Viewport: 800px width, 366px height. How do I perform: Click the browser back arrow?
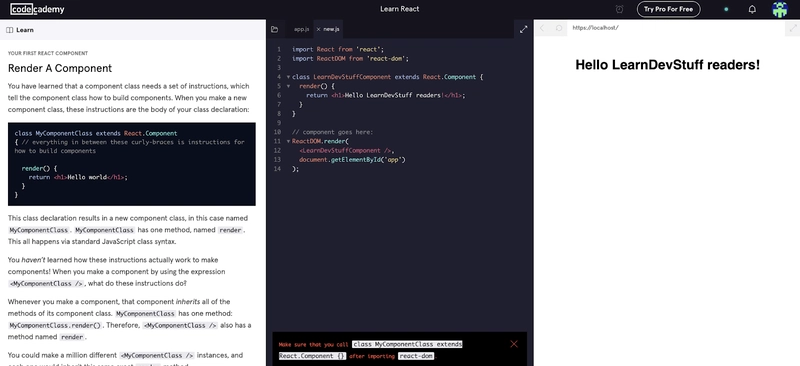coord(542,28)
